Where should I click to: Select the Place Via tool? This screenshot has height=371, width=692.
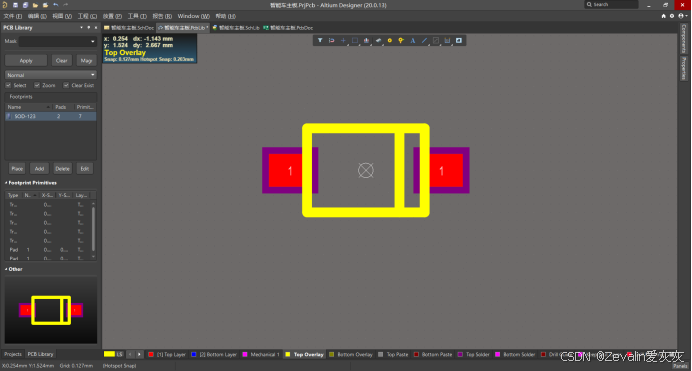(401, 41)
